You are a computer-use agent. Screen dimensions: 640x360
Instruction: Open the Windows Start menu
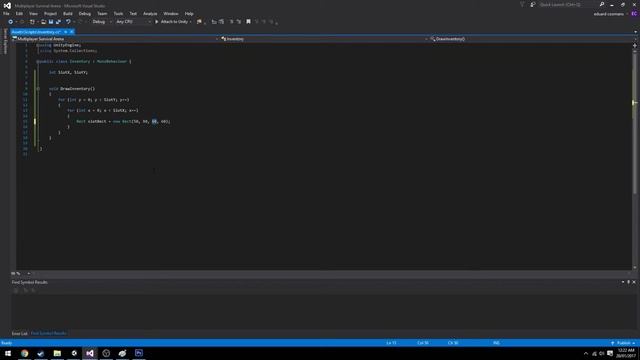[x=8, y=353]
